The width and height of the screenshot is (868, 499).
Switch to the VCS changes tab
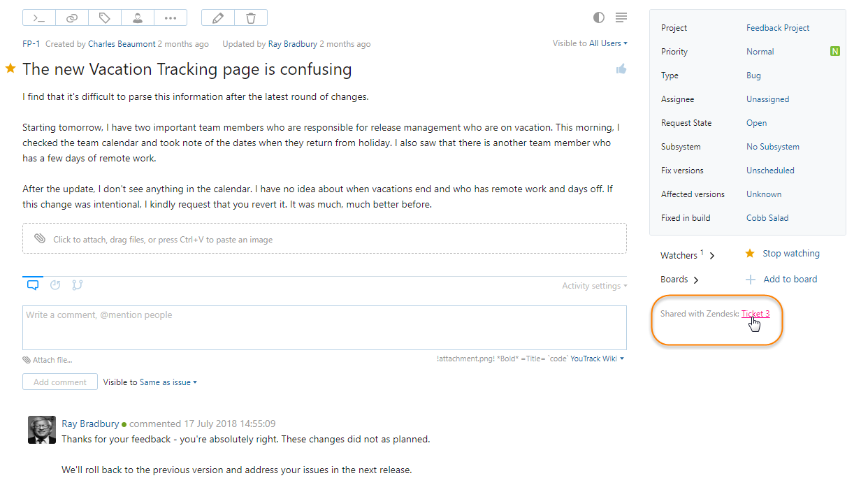point(77,284)
